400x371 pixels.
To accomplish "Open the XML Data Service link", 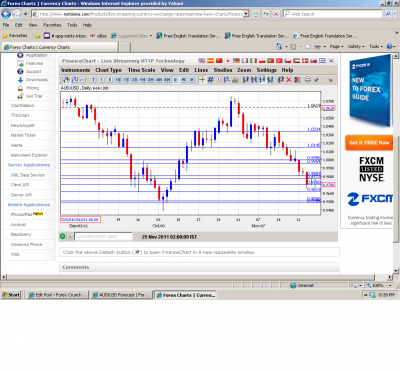I will (x=27, y=175).
